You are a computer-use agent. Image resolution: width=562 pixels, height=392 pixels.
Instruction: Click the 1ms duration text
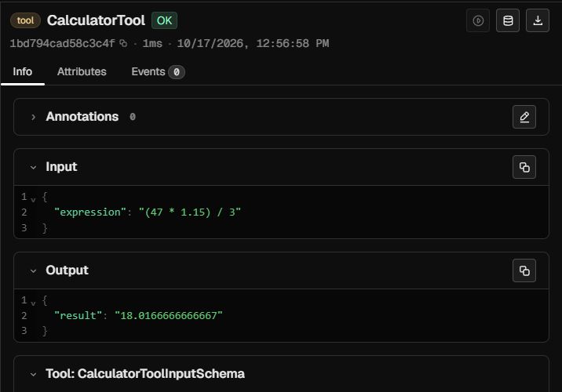coord(152,44)
